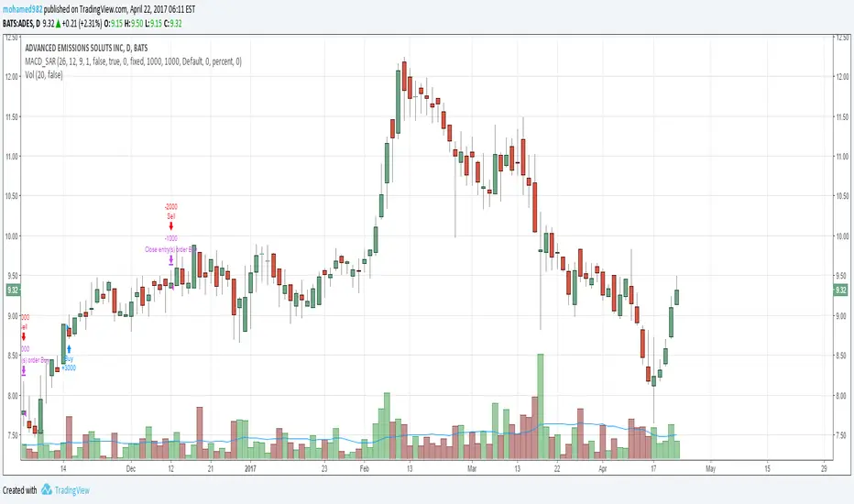The width and height of the screenshot is (854, 504).
Task: Click the O:9.15 open value
Action: [x=115, y=24]
